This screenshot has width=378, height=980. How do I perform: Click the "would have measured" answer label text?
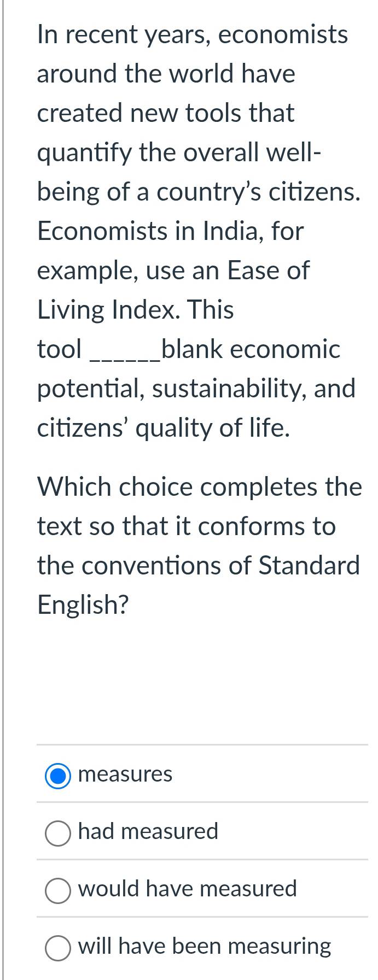187,889
